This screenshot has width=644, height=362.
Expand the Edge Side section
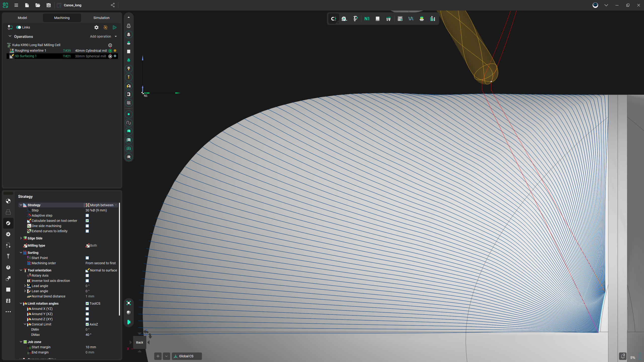tap(21, 238)
